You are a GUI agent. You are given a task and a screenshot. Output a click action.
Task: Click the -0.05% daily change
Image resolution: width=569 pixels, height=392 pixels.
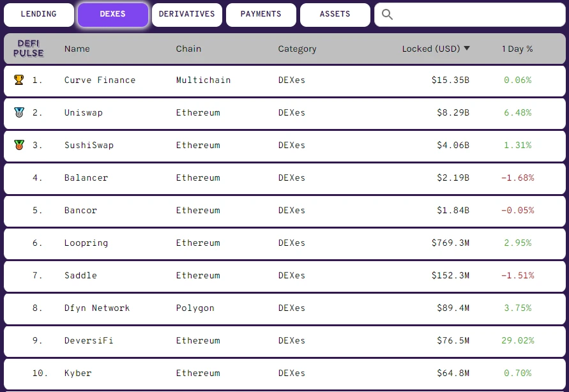pos(518,210)
